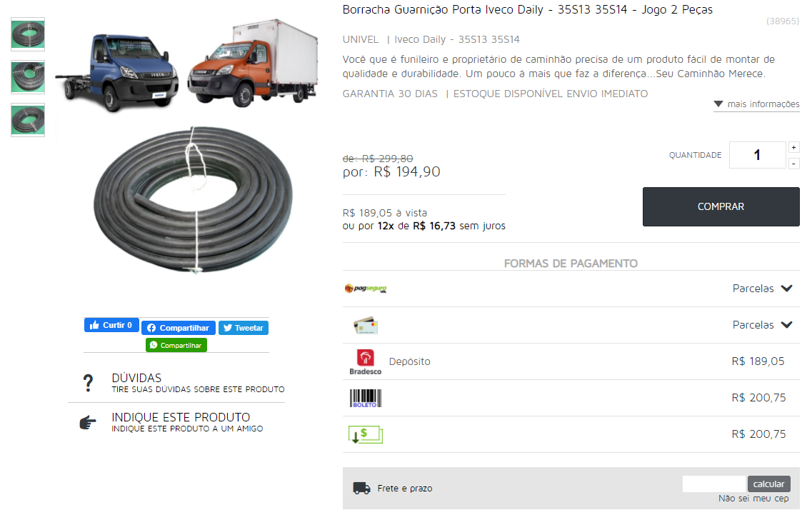Screen dimensions: 812x515
Task: Click the green cash payment icon
Action: 366,434
